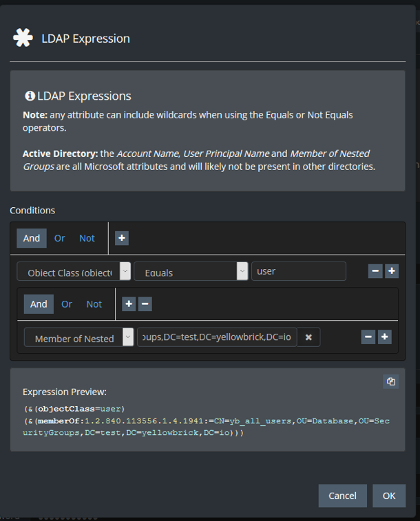Click the input field containing 'user'

pos(298,271)
